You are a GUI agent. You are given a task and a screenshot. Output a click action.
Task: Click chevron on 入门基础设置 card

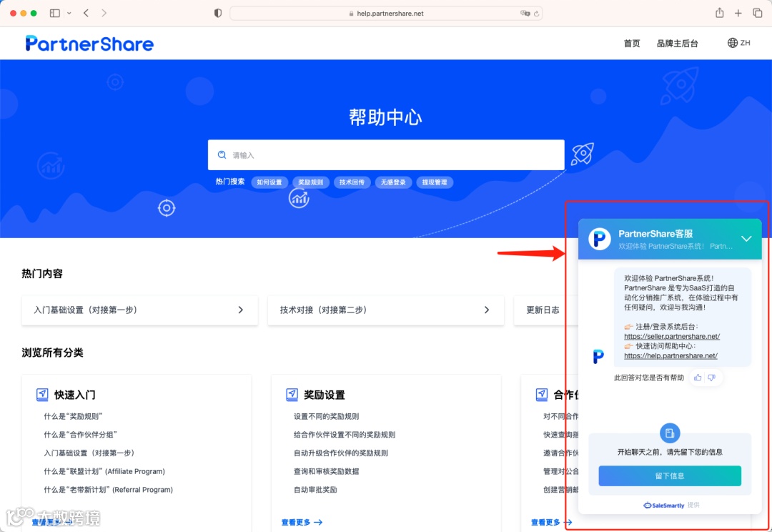tap(241, 310)
